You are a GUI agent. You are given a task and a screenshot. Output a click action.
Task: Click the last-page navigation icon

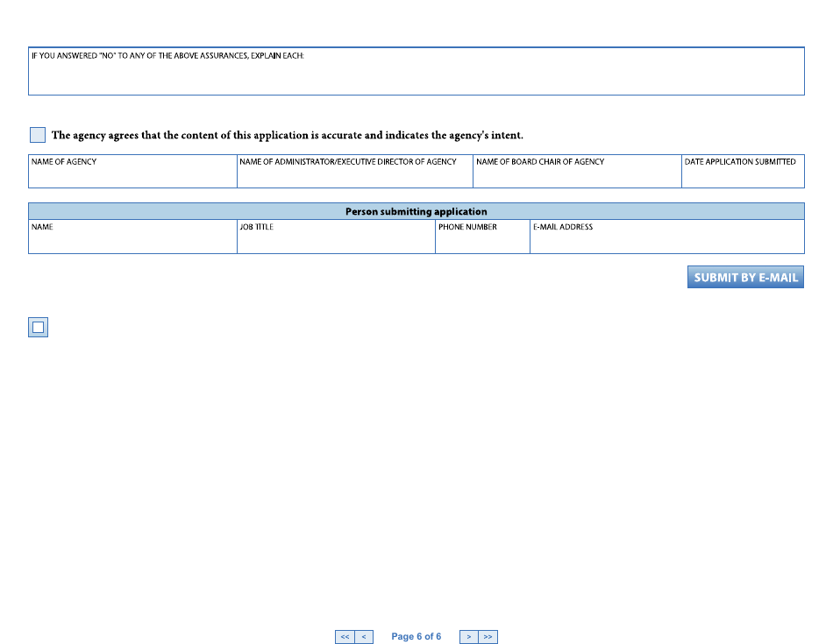pyautogui.click(x=488, y=636)
